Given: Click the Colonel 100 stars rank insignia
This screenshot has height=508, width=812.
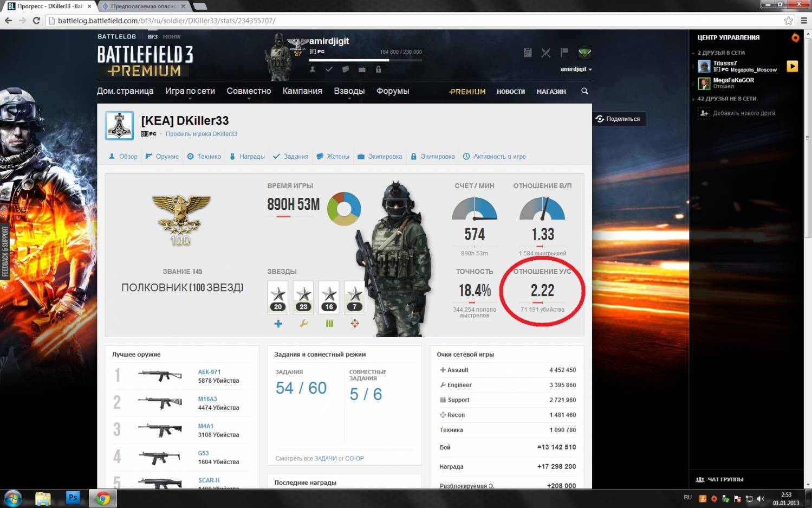Looking at the screenshot, I should click(181, 220).
